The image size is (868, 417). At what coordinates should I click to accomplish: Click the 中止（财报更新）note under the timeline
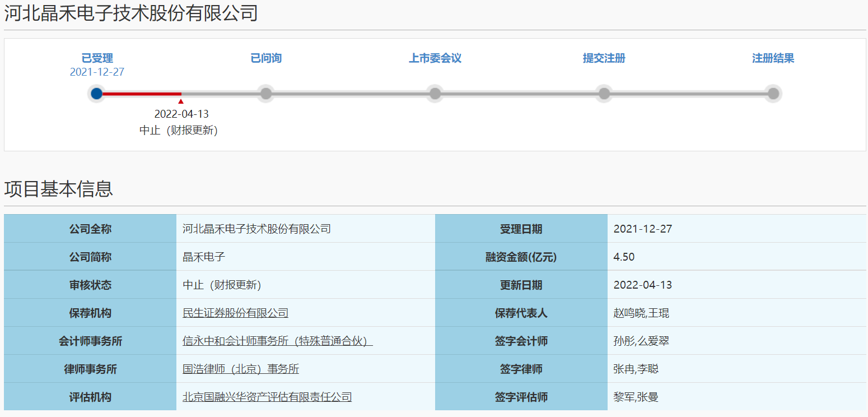pyautogui.click(x=179, y=131)
